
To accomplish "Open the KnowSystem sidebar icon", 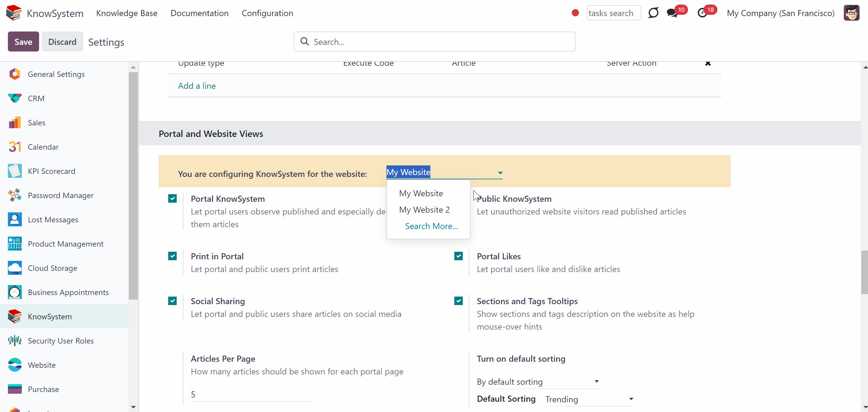I will (15, 317).
